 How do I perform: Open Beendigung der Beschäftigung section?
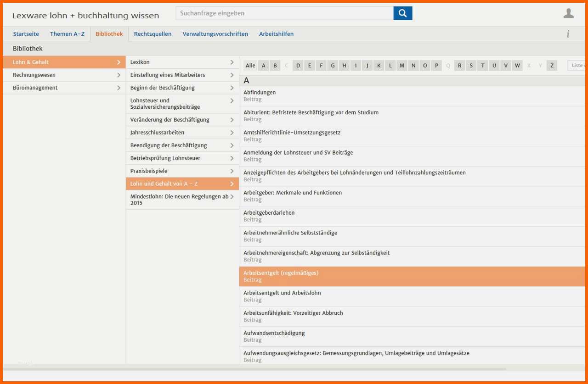pos(182,145)
